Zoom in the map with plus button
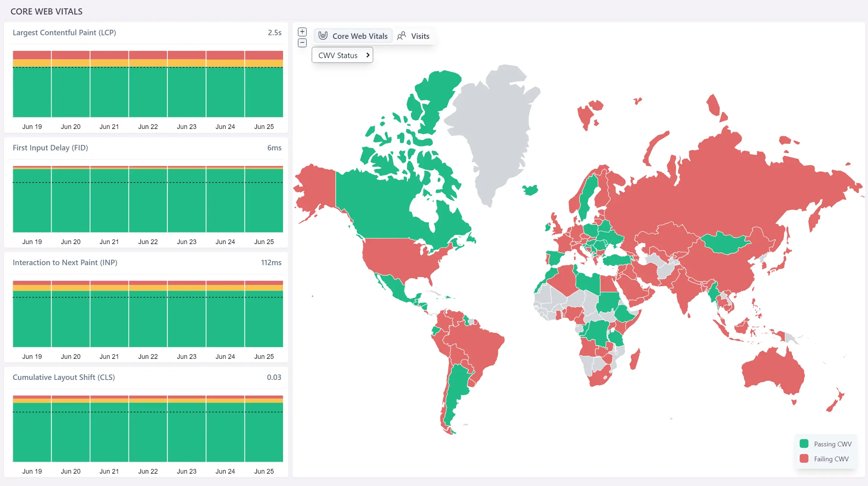 pyautogui.click(x=302, y=32)
